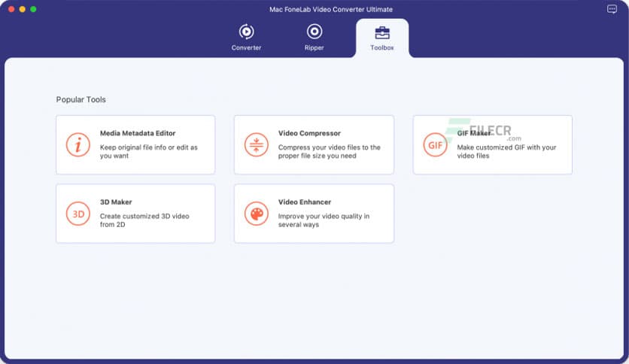Click the Ripper disc icon
The height and width of the screenshot is (364, 629).
point(314,32)
